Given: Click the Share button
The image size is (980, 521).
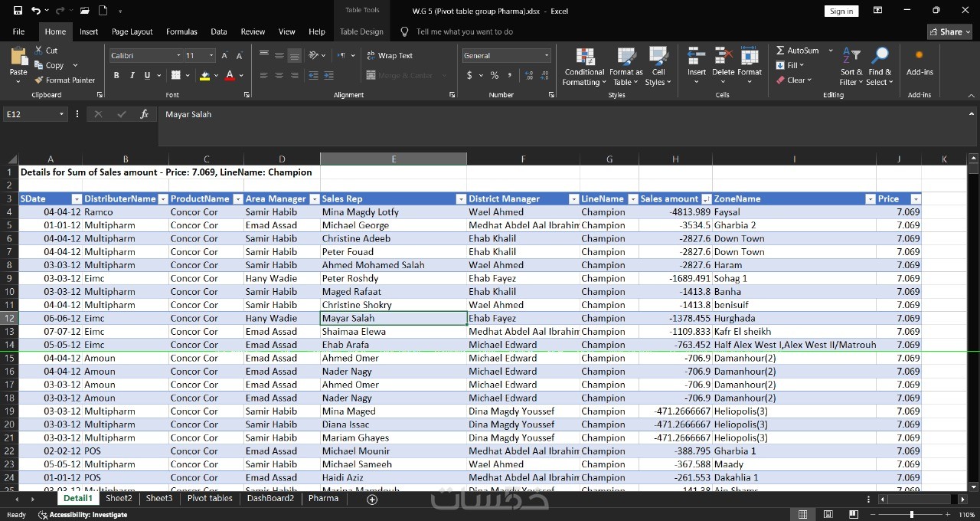Looking at the screenshot, I should coord(949,31).
